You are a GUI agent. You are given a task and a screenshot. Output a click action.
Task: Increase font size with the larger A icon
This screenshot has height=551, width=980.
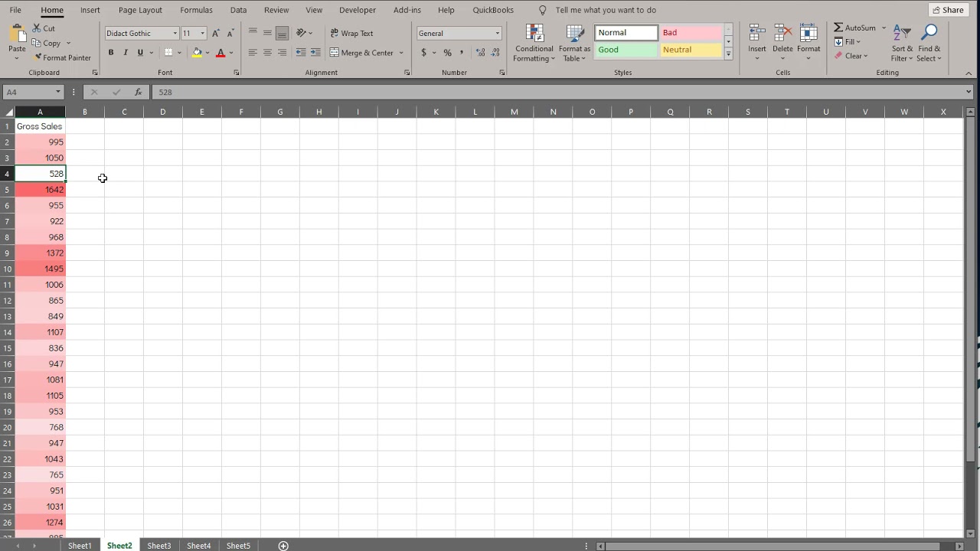click(x=216, y=33)
